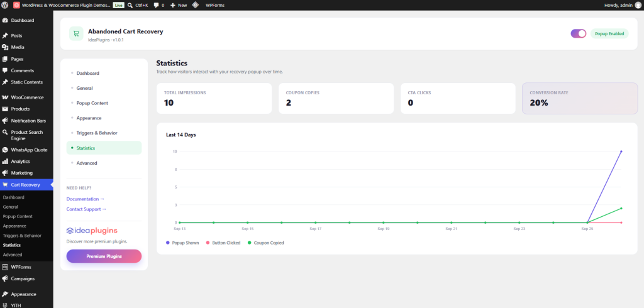Click the Analytics bar chart icon

[5, 162]
